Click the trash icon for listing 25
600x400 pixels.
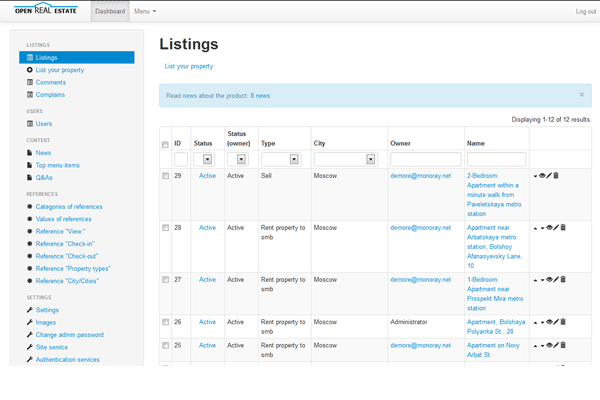pos(562,345)
